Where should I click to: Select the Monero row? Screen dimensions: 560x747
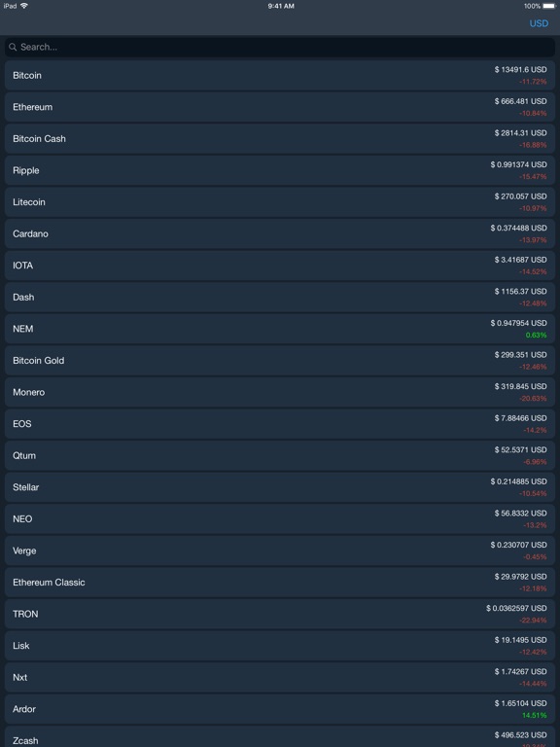click(x=280, y=392)
